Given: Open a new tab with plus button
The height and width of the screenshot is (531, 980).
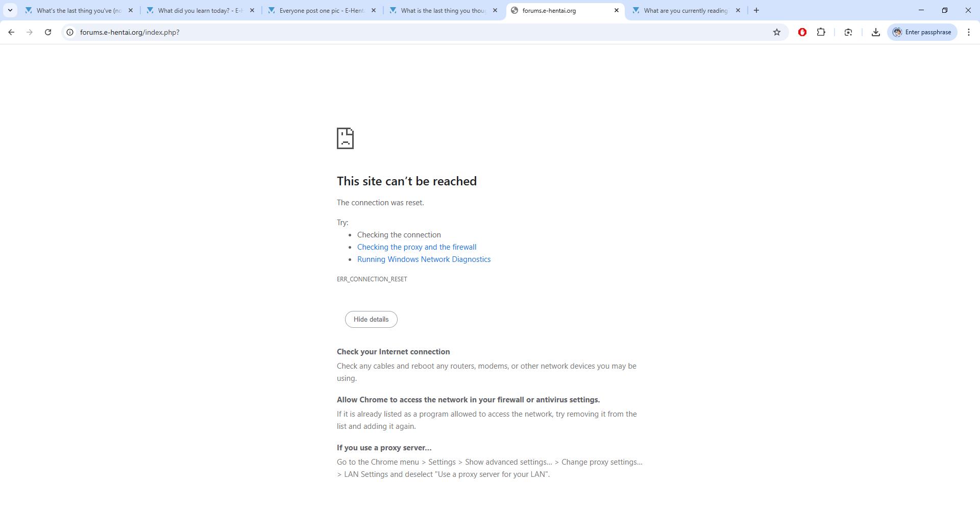Looking at the screenshot, I should [x=756, y=10].
